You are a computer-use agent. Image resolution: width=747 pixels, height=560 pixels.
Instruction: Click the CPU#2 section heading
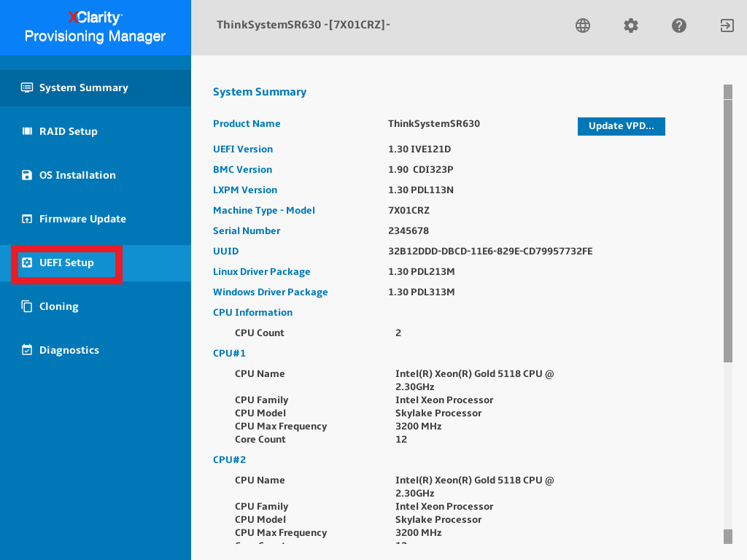[x=229, y=460]
